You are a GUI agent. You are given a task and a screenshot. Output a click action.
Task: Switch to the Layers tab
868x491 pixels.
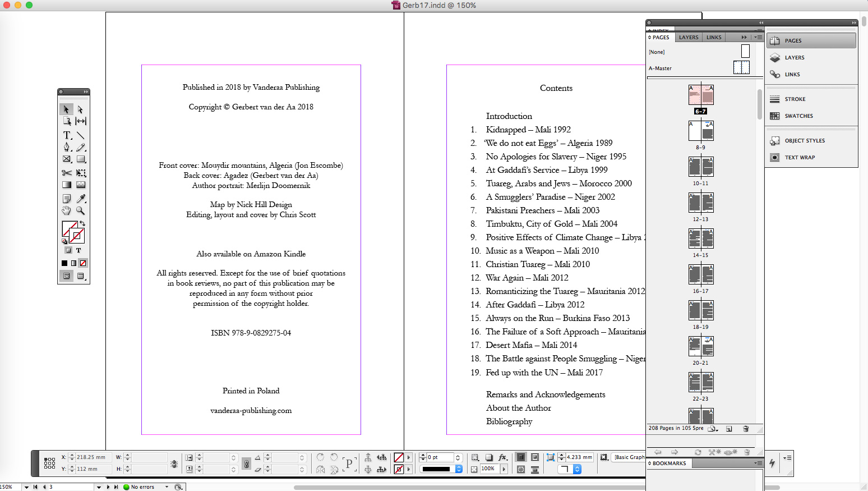689,38
